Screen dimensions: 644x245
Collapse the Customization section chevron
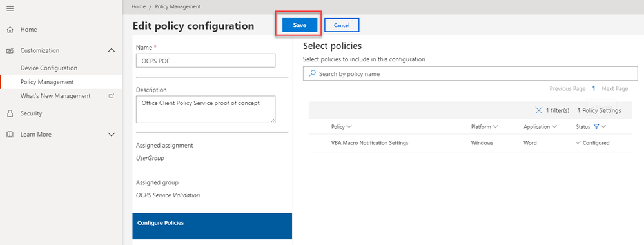coord(112,50)
